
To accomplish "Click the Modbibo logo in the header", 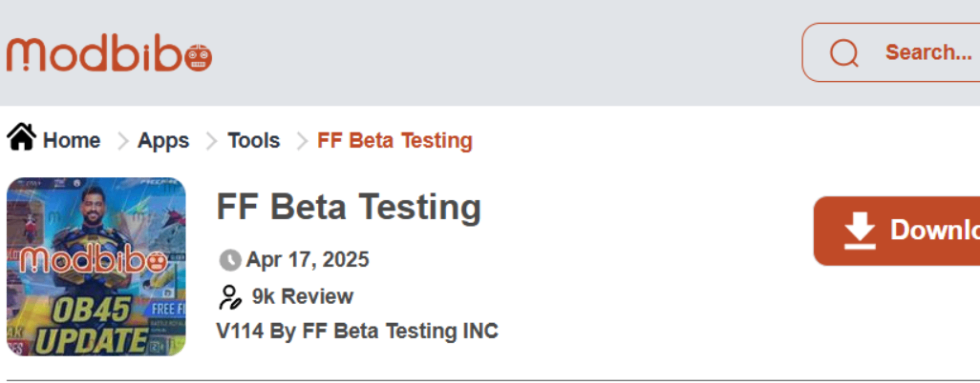I will coord(109,55).
